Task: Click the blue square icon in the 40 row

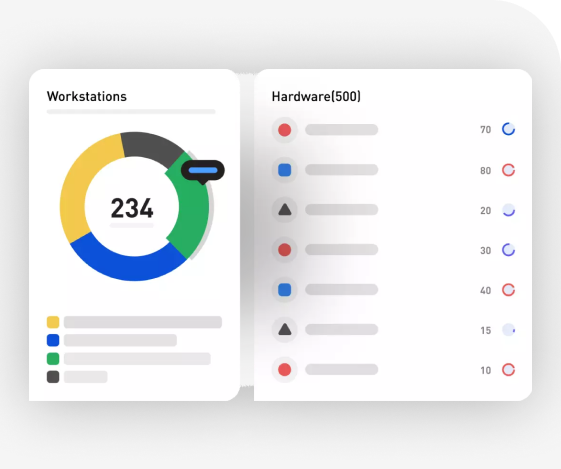Action: point(284,290)
